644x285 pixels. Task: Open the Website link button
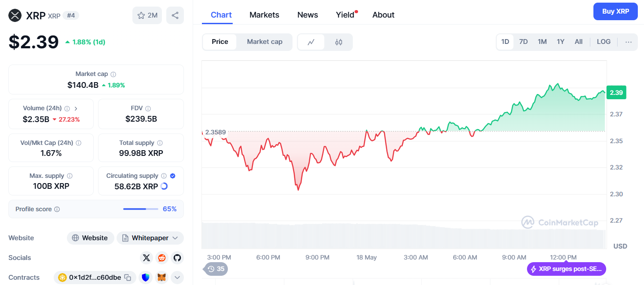tap(90, 238)
